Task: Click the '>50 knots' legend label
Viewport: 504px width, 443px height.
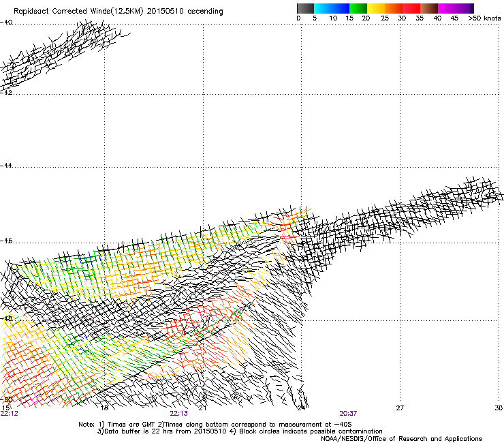Action: pos(484,18)
